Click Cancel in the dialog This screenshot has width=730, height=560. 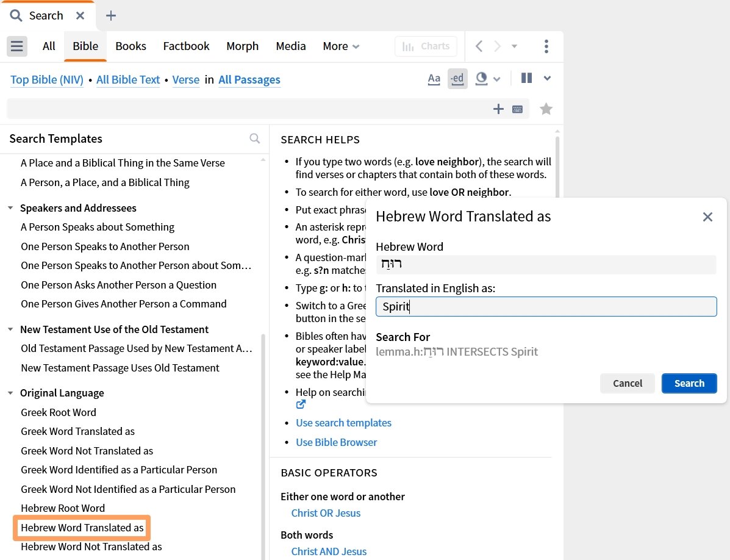(x=628, y=383)
